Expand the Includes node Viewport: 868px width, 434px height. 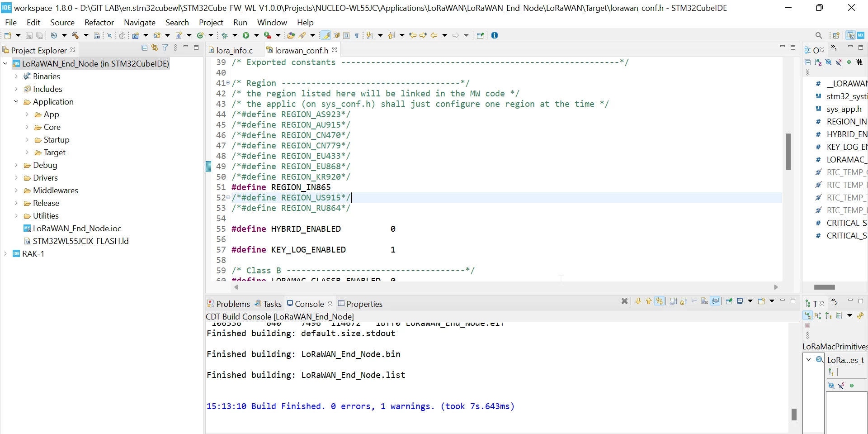pos(16,89)
